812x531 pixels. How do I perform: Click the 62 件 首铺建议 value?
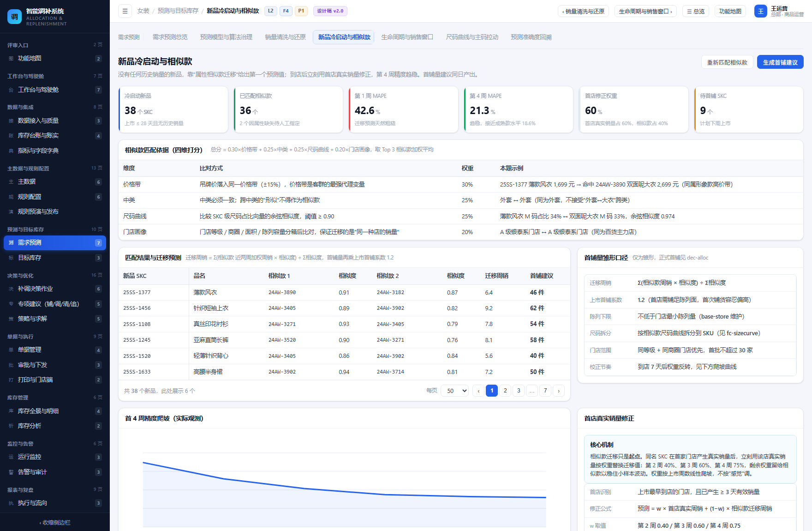pyautogui.click(x=537, y=308)
